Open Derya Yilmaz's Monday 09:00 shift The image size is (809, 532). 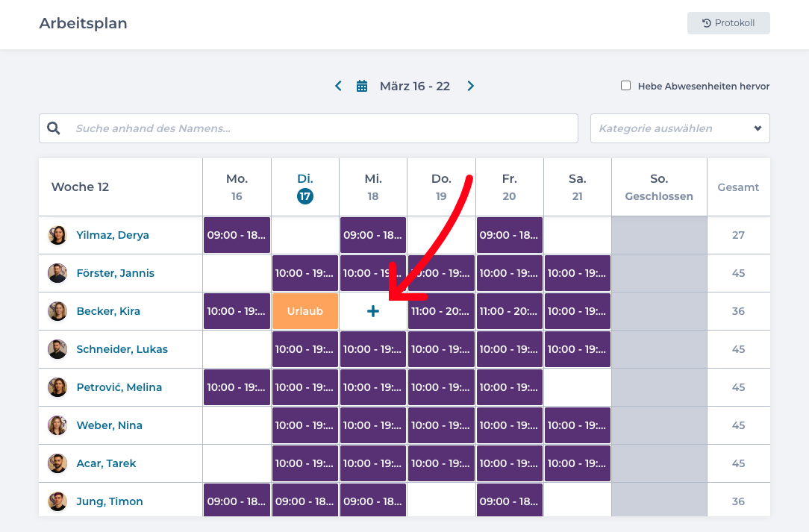[237, 235]
